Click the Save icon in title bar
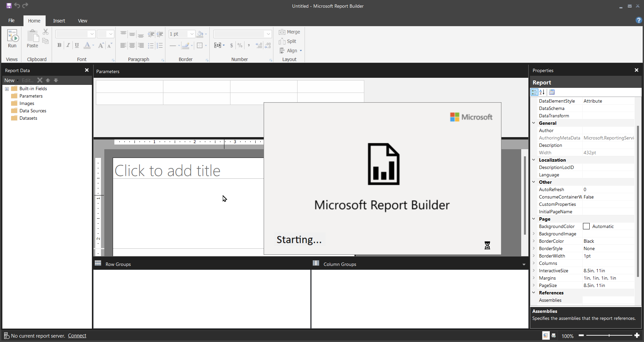The width and height of the screenshot is (644, 342). pyautogui.click(x=9, y=6)
